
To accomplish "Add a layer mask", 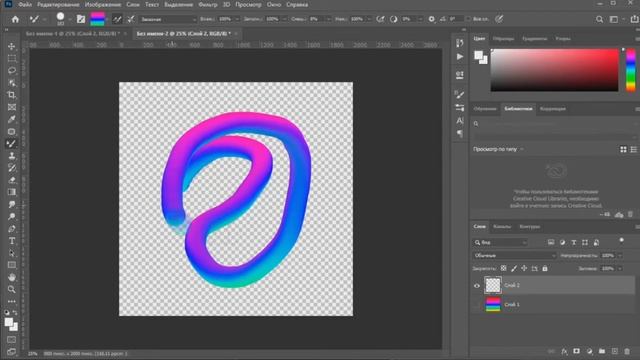I will click(576, 351).
